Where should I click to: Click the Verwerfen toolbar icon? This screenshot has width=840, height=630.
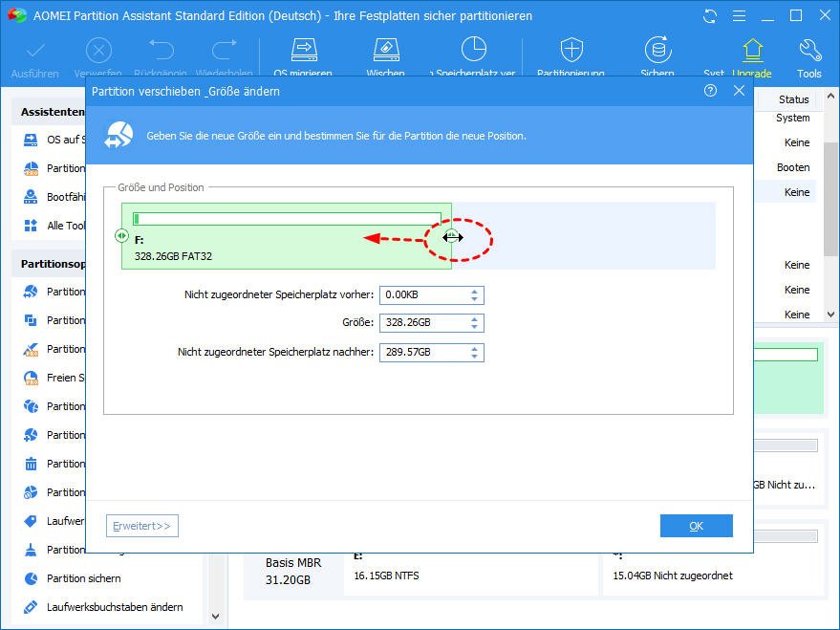pos(98,51)
